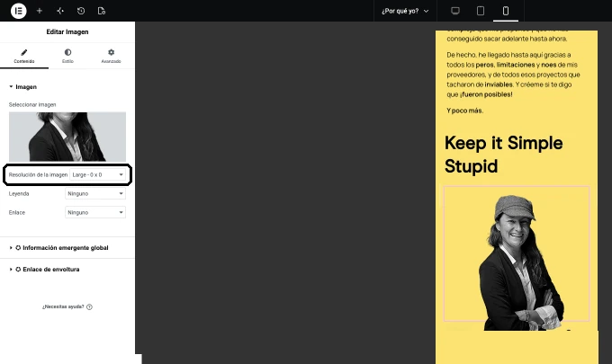612x364 pixels.
Task: Choose a new image via the thumbnail
Action: pos(67,137)
